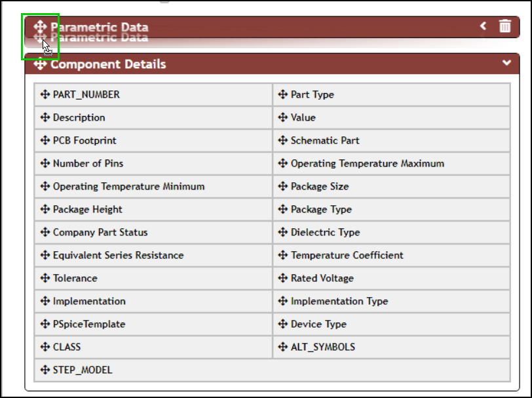
Task: Click the drag icon beside PCB Footprint
Action: pyautogui.click(x=45, y=140)
